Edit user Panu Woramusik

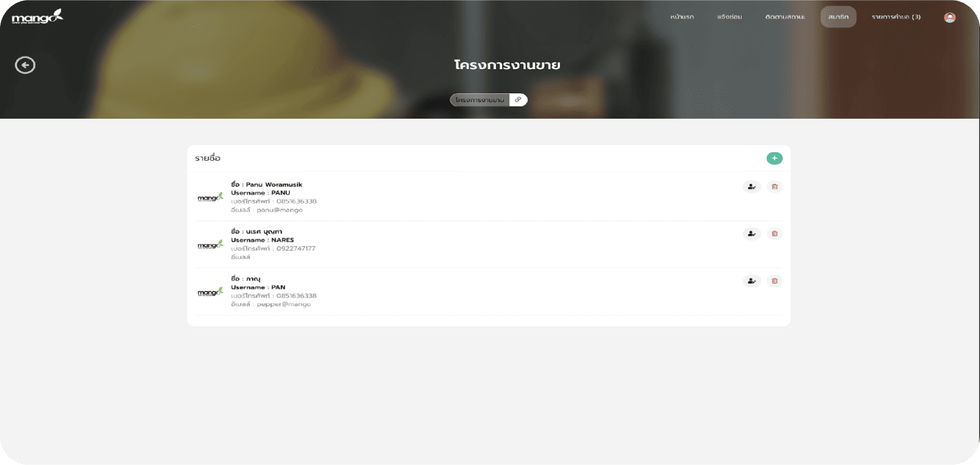(751, 187)
